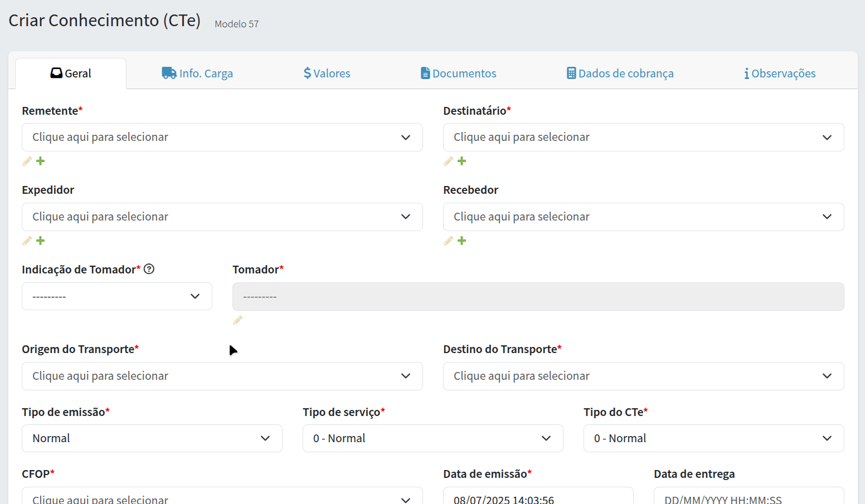The width and height of the screenshot is (865, 504).
Task: Switch to Dados de cobrança tab
Action: click(620, 74)
